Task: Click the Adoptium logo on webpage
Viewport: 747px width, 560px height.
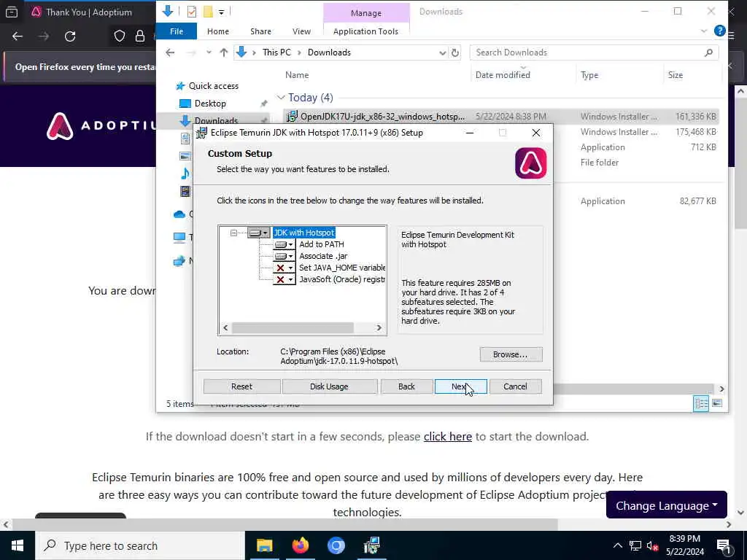Action: click(x=101, y=126)
